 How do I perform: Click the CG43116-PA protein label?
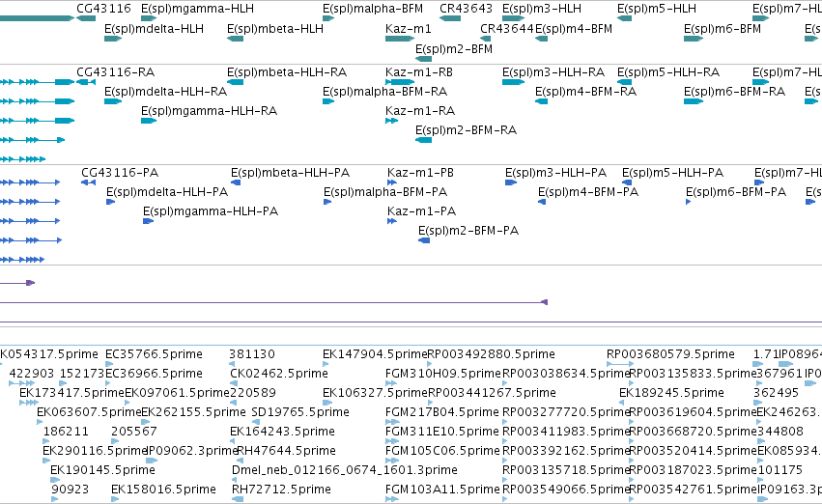pyautogui.click(x=120, y=173)
